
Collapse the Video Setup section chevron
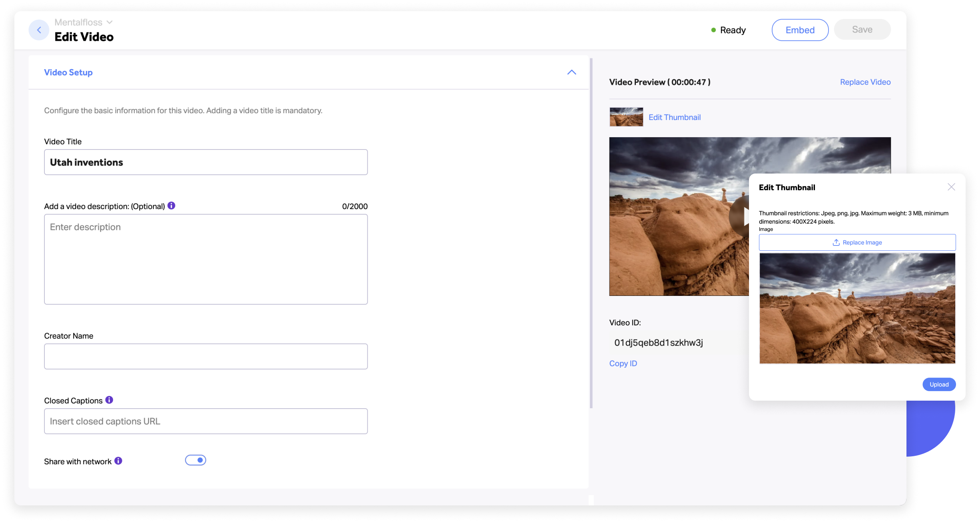[572, 72]
